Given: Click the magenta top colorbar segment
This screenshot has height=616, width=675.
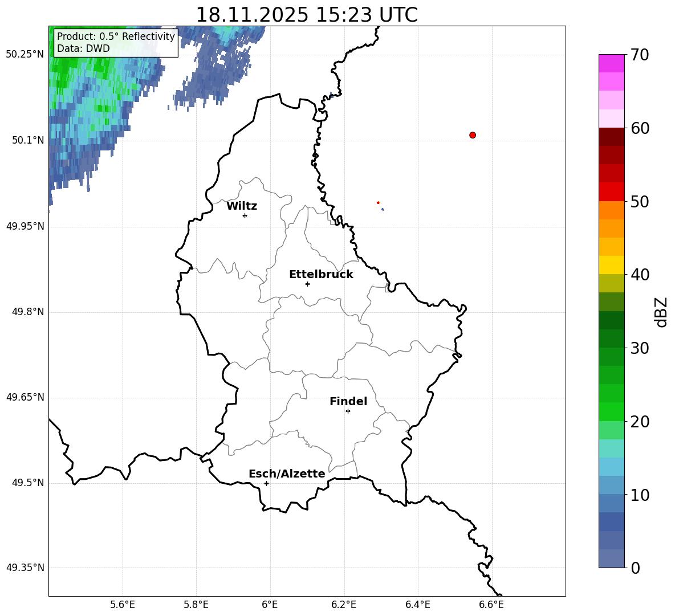Looking at the screenshot, I should click(x=612, y=63).
